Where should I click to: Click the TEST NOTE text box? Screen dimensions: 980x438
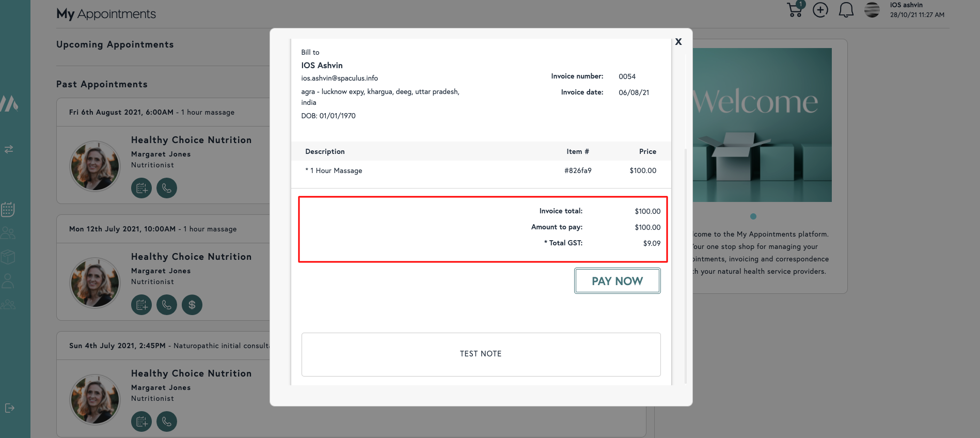click(x=481, y=354)
